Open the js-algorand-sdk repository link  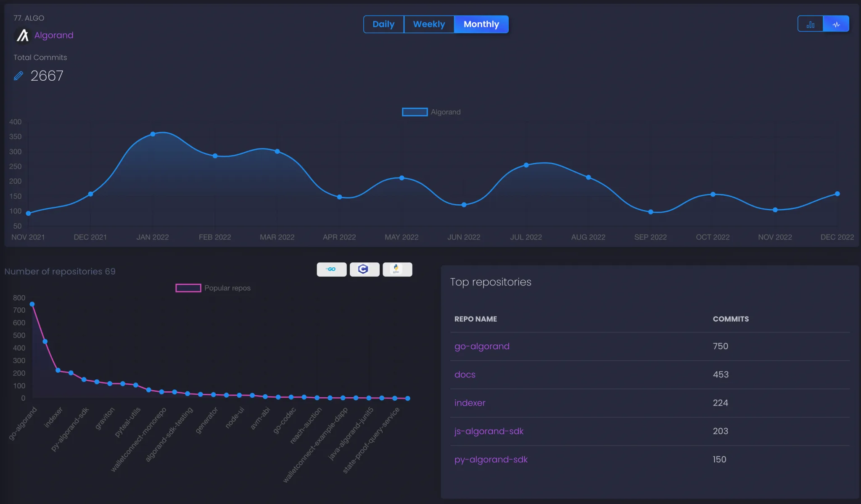(x=489, y=431)
